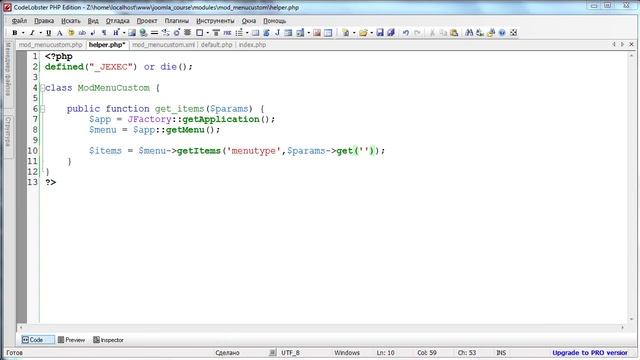Insert hyperlink globe icon
Screen dimensions: 640x360
pyautogui.click(x=143, y=33)
